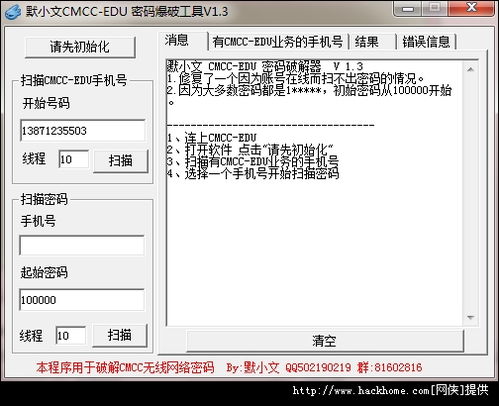Click the message scrollbar up arrow

[470, 70]
